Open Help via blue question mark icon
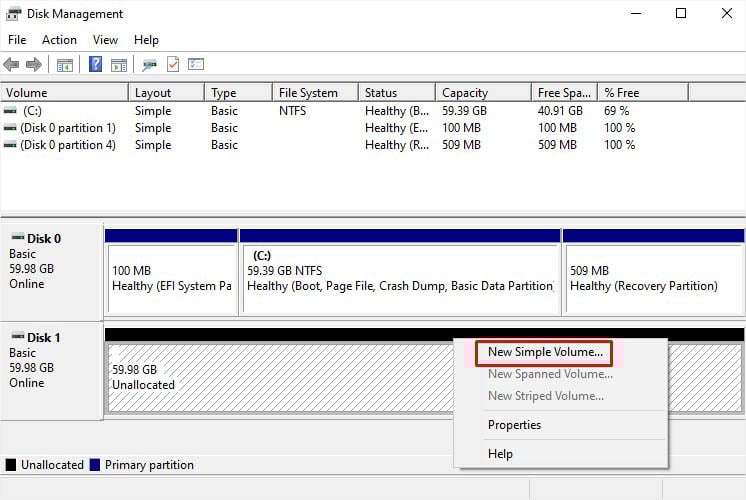Screen dimensions: 746x500 pos(95,64)
